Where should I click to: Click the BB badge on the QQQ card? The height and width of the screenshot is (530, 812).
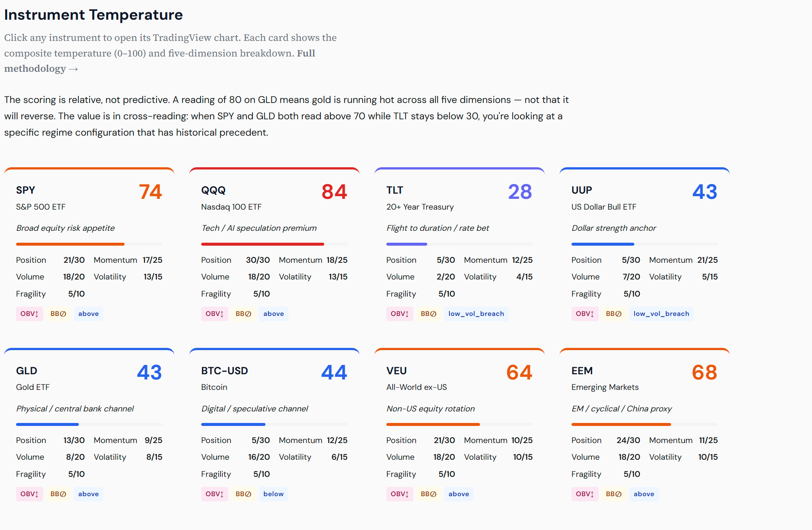coord(244,313)
